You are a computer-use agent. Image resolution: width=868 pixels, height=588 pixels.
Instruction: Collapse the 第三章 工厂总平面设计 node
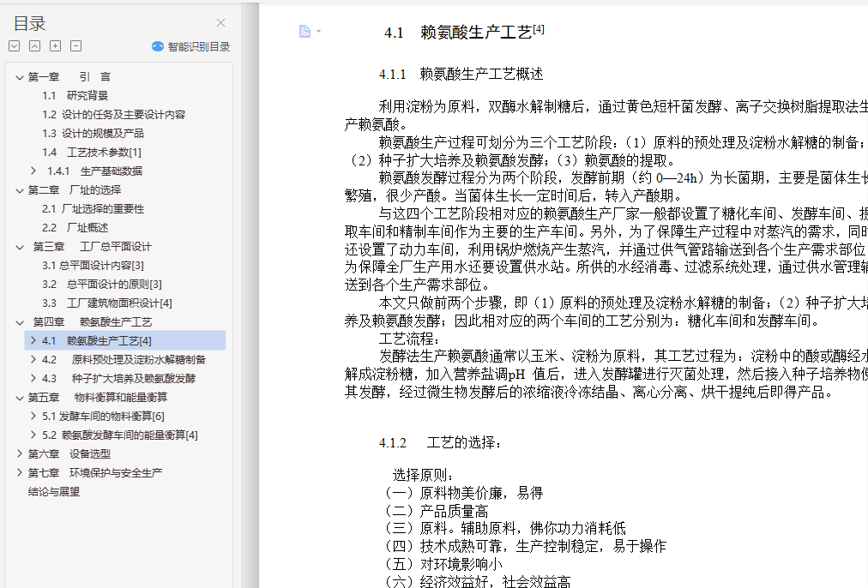tap(20, 247)
